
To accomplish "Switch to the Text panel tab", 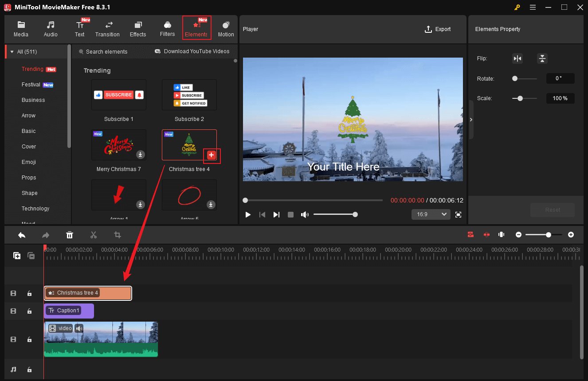I will tap(80, 27).
